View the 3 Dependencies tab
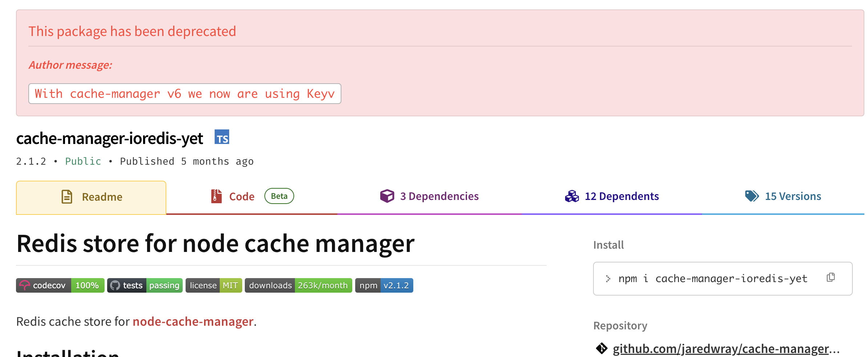 [439, 196]
